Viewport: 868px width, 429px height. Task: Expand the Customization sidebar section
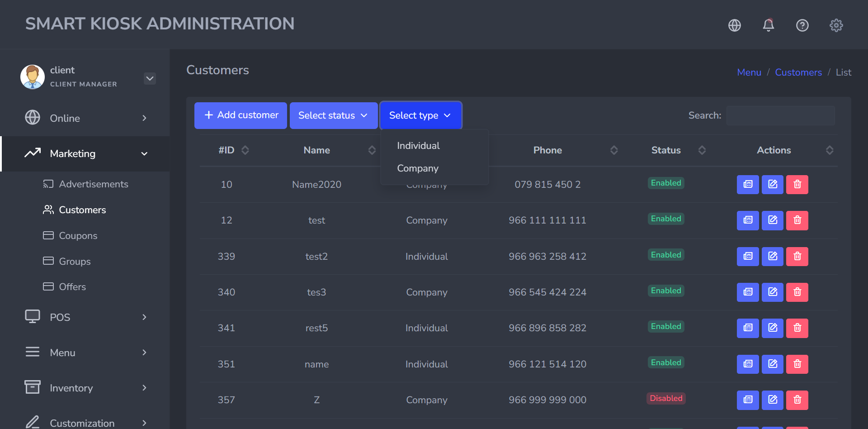tap(85, 423)
